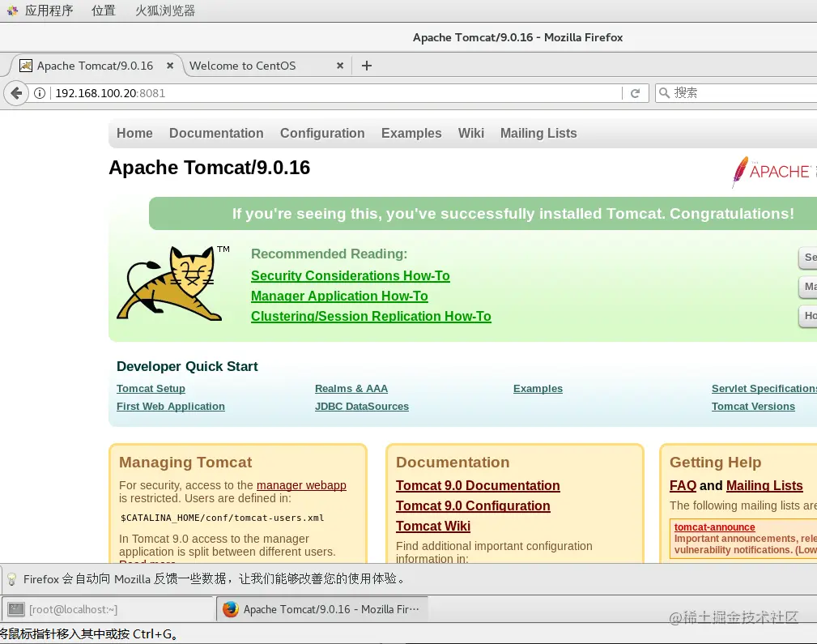This screenshot has height=644, width=817.
Task: Click the lightbulb icon in notification bar
Action: pyautogui.click(x=11, y=579)
